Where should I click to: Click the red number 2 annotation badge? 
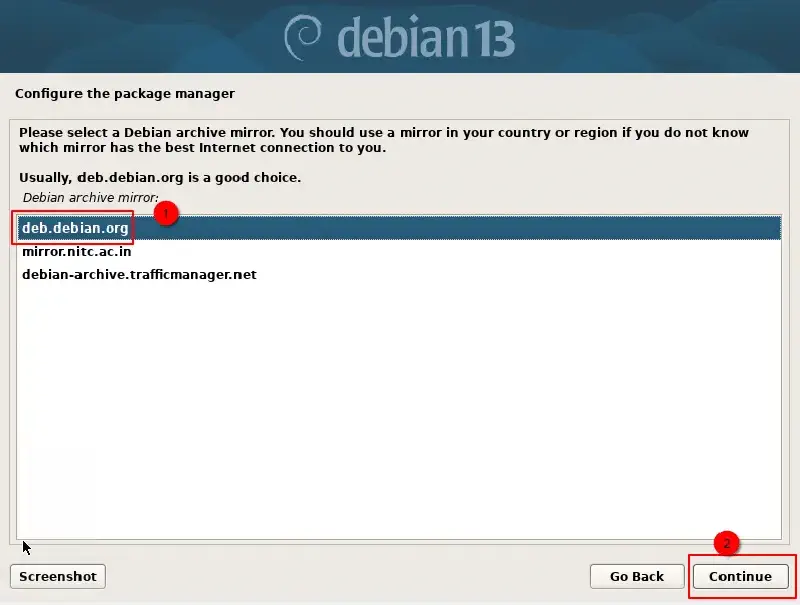pyautogui.click(x=727, y=543)
